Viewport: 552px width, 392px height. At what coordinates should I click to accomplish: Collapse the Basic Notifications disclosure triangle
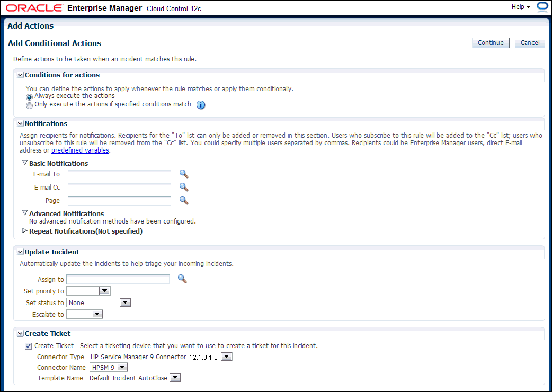[x=24, y=163]
